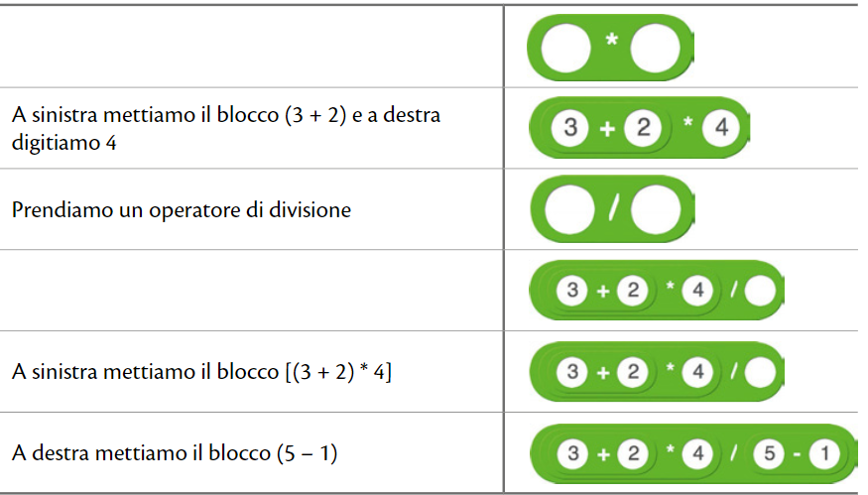Click the plus sign in block beside "digitiamo 4"
868x495 pixels.
tap(606, 128)
